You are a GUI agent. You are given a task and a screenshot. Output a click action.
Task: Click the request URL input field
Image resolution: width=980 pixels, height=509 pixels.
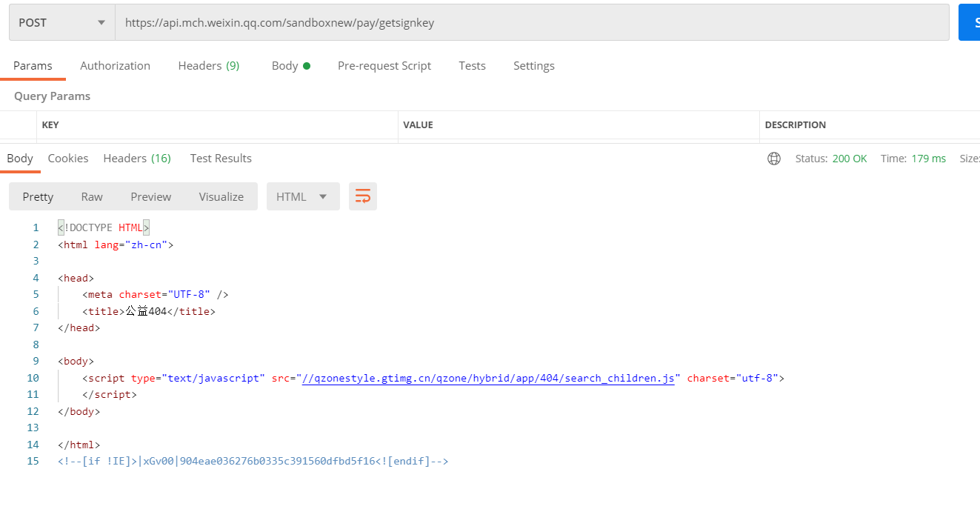[532, 22]
